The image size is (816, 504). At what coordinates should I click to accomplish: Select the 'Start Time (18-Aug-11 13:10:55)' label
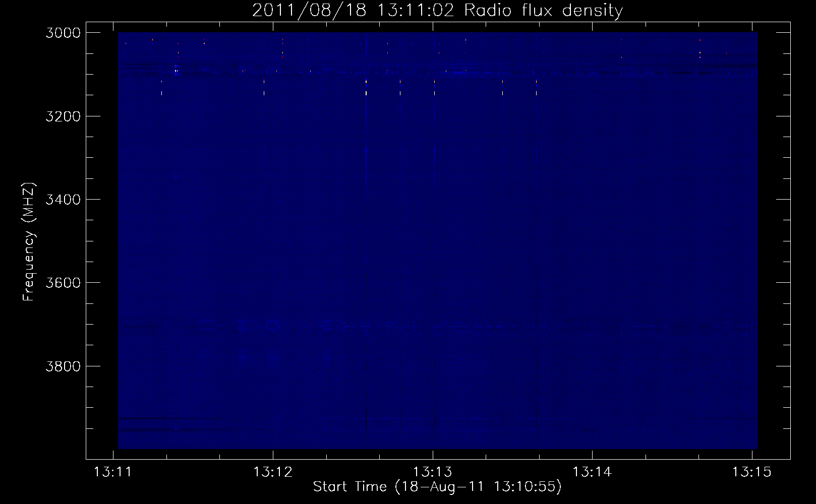(x=437, y=487)
